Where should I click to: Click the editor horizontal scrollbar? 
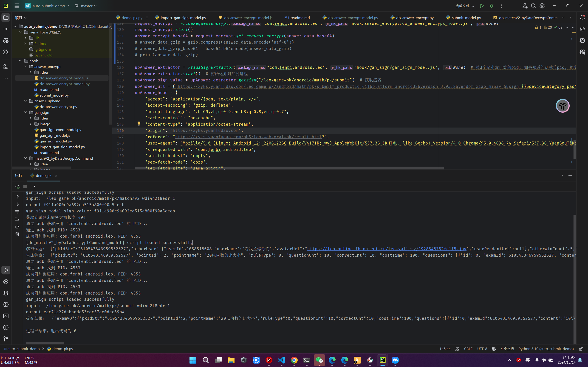coord(289,168)
